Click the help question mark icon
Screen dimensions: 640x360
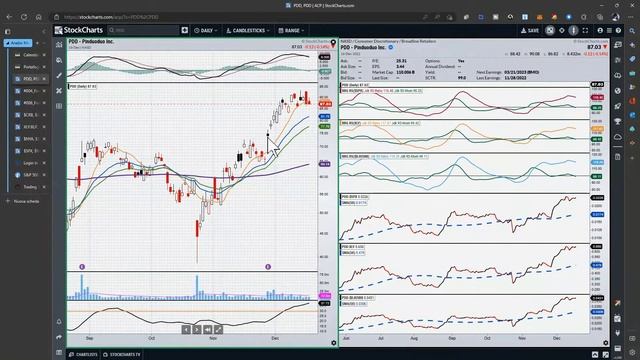618,31
